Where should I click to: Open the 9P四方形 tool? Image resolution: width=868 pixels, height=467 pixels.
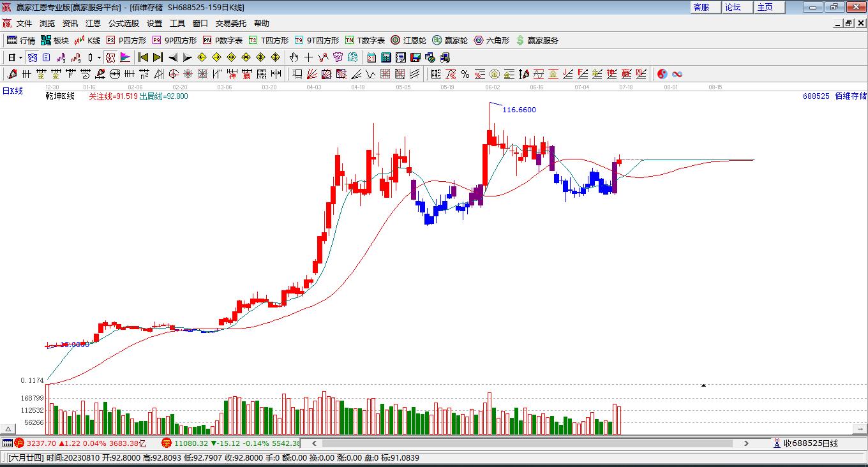pyautogui.click(x=174, y=40)
